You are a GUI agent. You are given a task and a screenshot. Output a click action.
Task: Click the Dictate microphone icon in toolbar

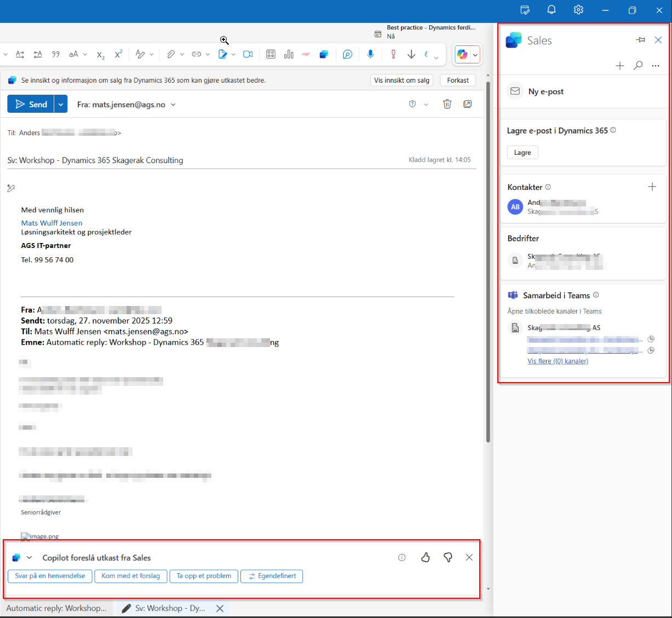(x=370, y=54)
